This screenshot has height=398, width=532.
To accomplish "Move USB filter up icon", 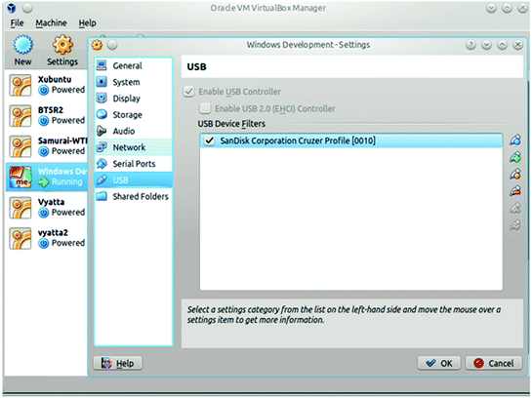I will (x=515, y=208).
